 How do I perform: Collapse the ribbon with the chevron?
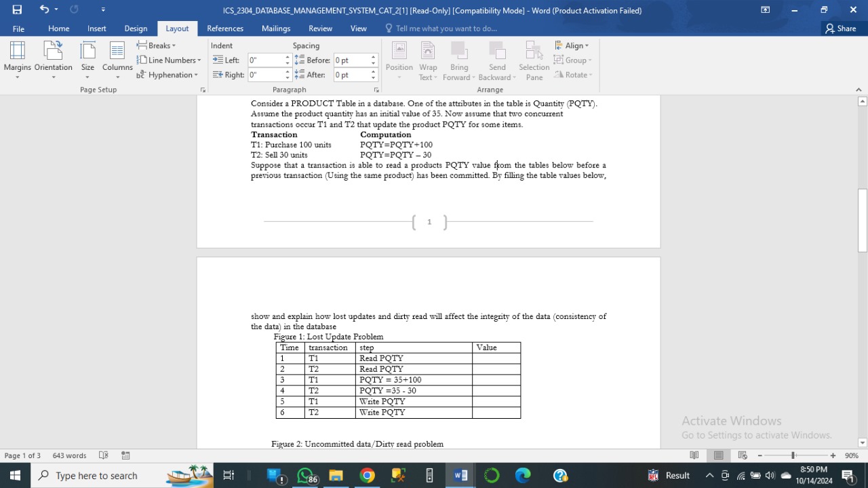coord(859,89)
